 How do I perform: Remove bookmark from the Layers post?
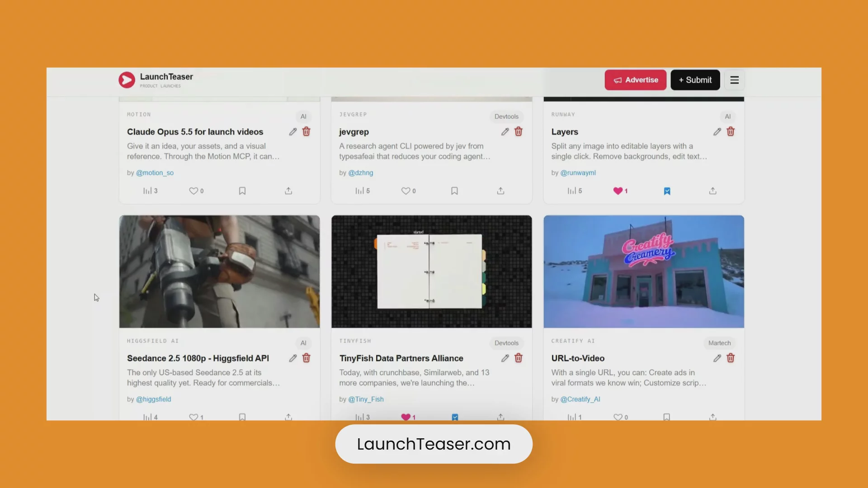667,191
